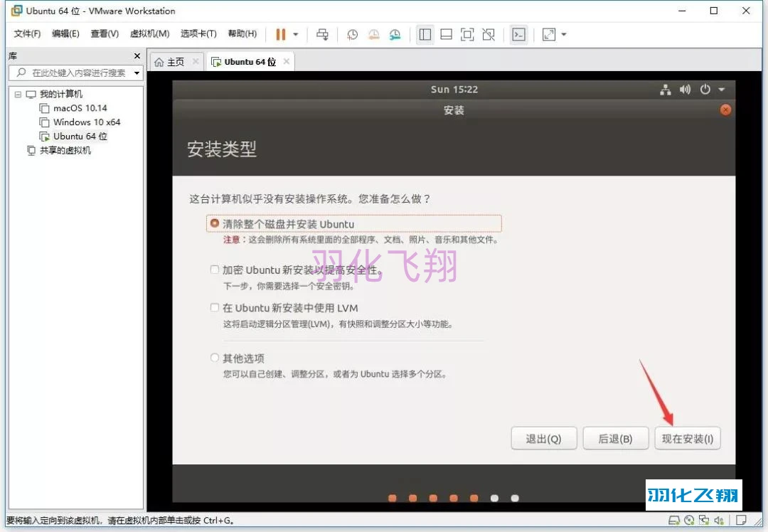Image resolution: width=768 pixels, height=532 pixels.
Task: Click the Ubuntu volume speaker icon
Action: [686, 90]
